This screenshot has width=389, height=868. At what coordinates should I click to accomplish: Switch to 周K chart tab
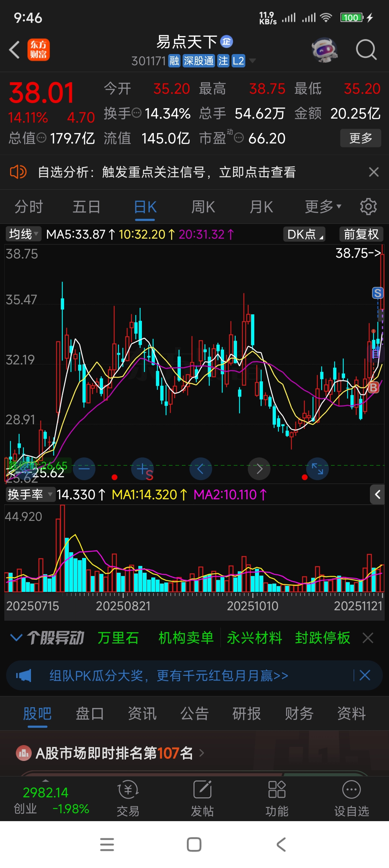point(203,207)
